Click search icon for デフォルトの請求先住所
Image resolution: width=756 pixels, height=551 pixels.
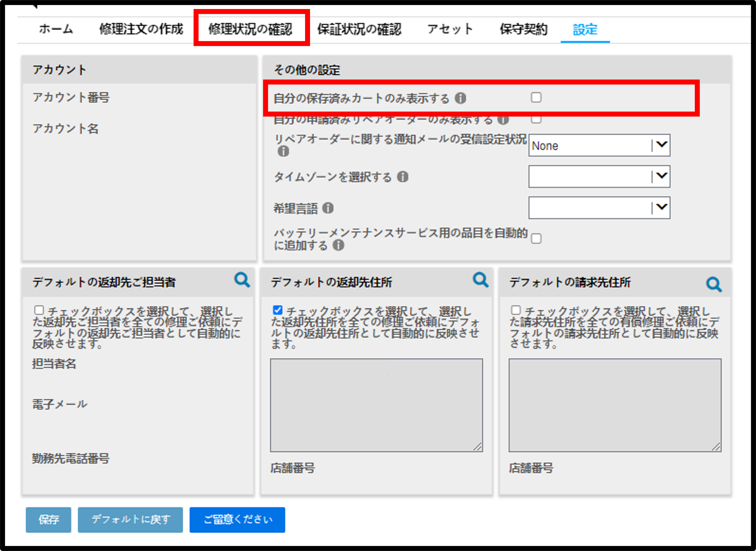(714, 284)
